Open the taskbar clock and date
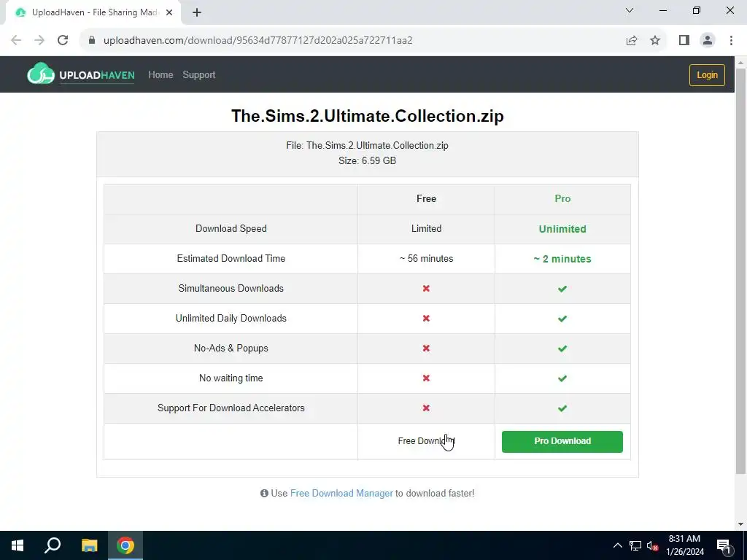 pyautogui.click(x=684, y=545)
